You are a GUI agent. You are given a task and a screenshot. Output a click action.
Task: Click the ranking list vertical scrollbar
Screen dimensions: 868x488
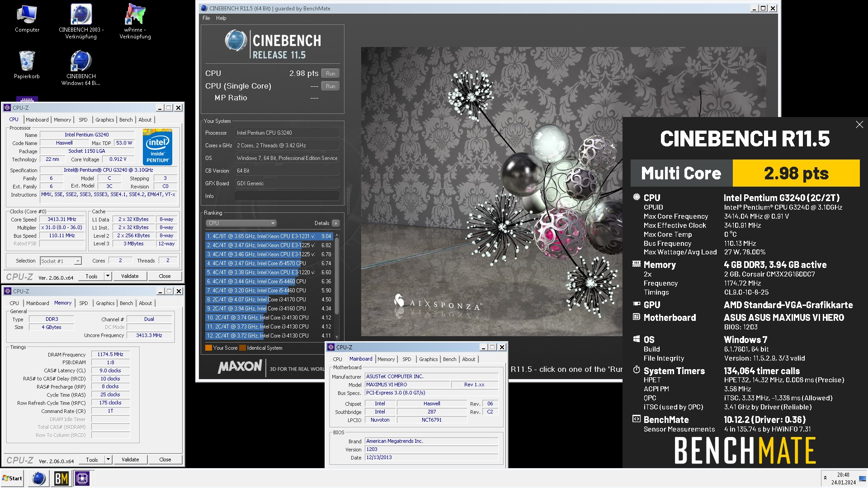click(337, 286)
